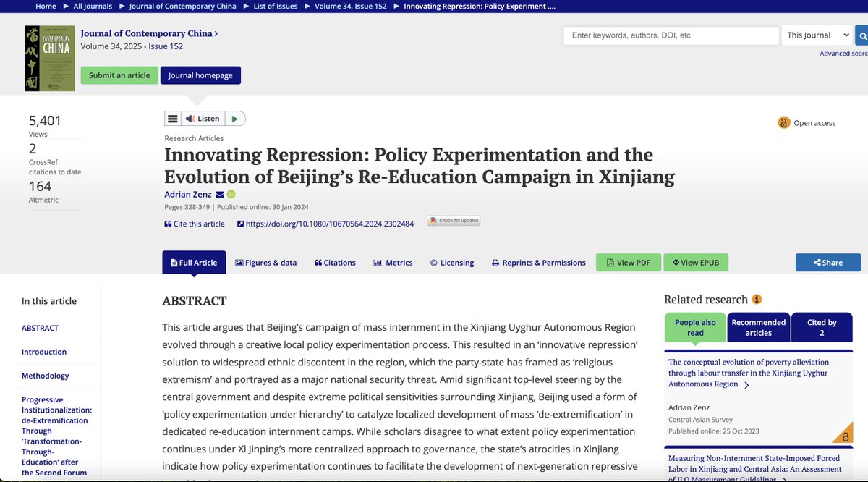This screenshot has width=868, height=482.
Task: Select the Full Article tab
Action: click(194, 263)
